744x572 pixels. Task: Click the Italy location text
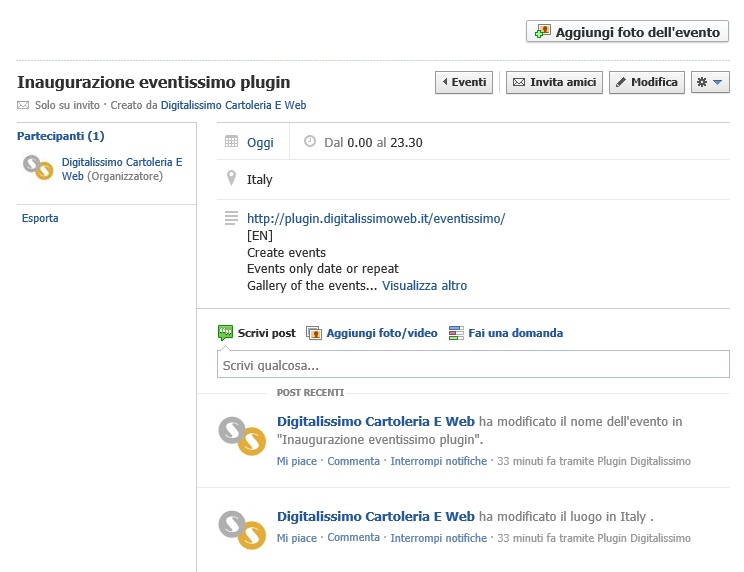[x=260, y=180]
